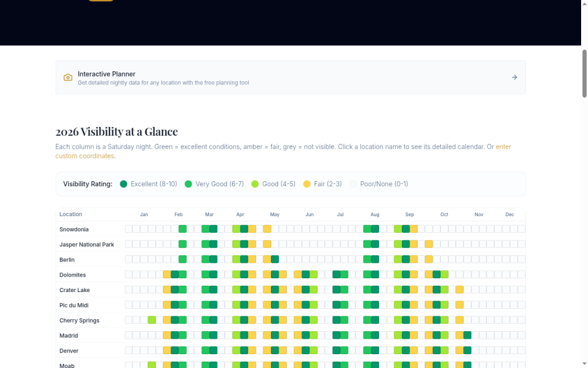
Task: Click the camera icon on Interactive Planner card
Action: click(x=68, y=78)
